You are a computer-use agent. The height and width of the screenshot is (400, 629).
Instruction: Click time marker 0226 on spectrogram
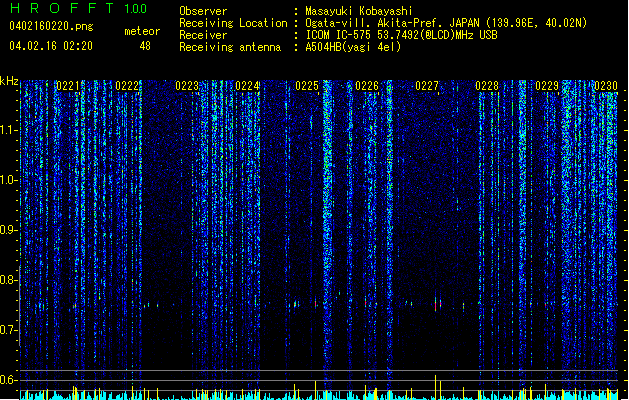coord(367,86)
